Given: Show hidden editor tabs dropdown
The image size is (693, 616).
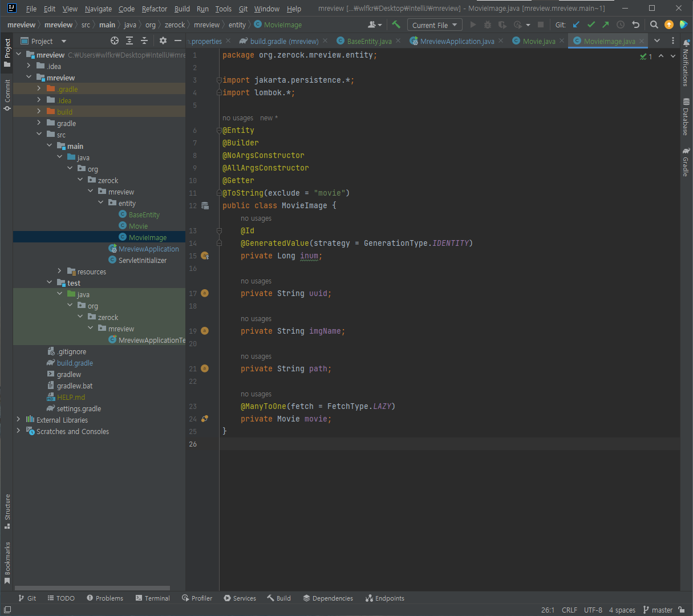Looking at the screenshot, I should pyautogui.click(x=657, y=40).
